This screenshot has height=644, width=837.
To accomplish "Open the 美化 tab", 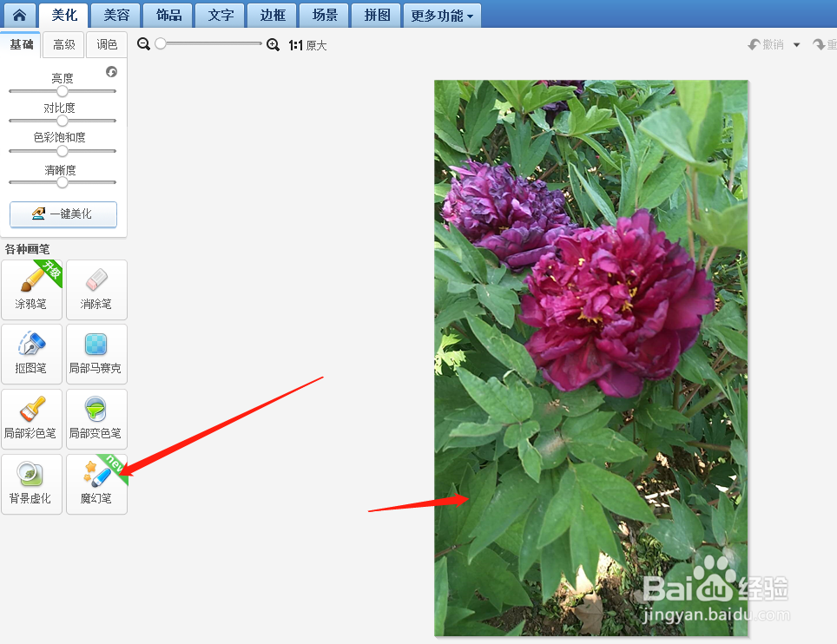I will [x=64, y=15].
